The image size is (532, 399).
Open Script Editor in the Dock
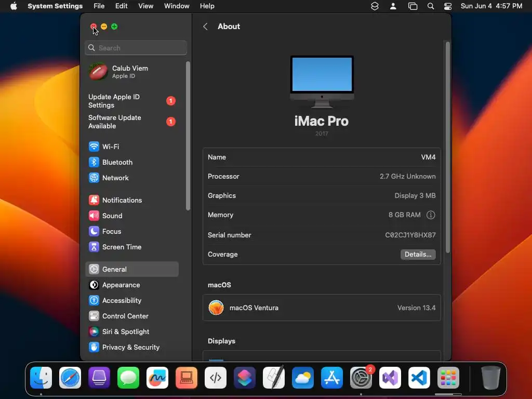point(274,378)
